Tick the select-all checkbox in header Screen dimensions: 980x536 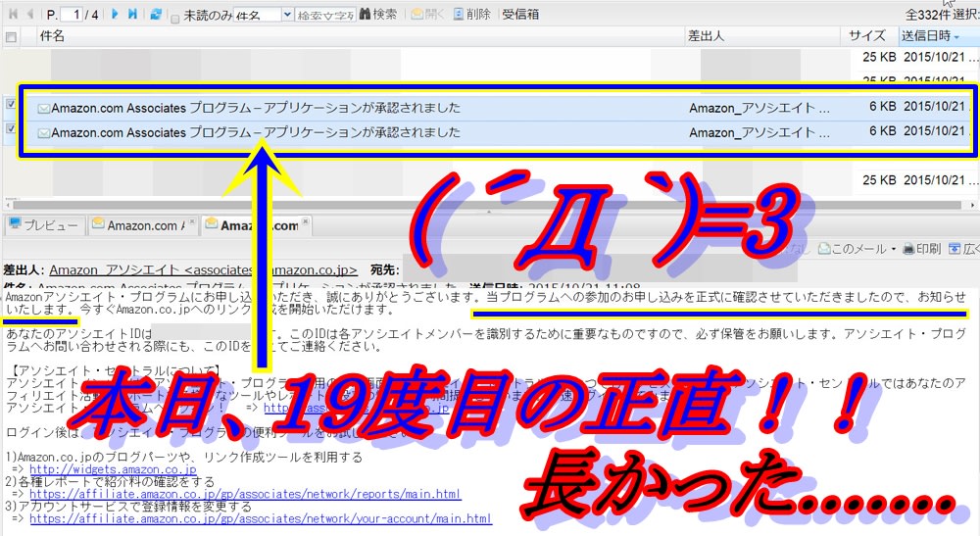coord(11,37)
